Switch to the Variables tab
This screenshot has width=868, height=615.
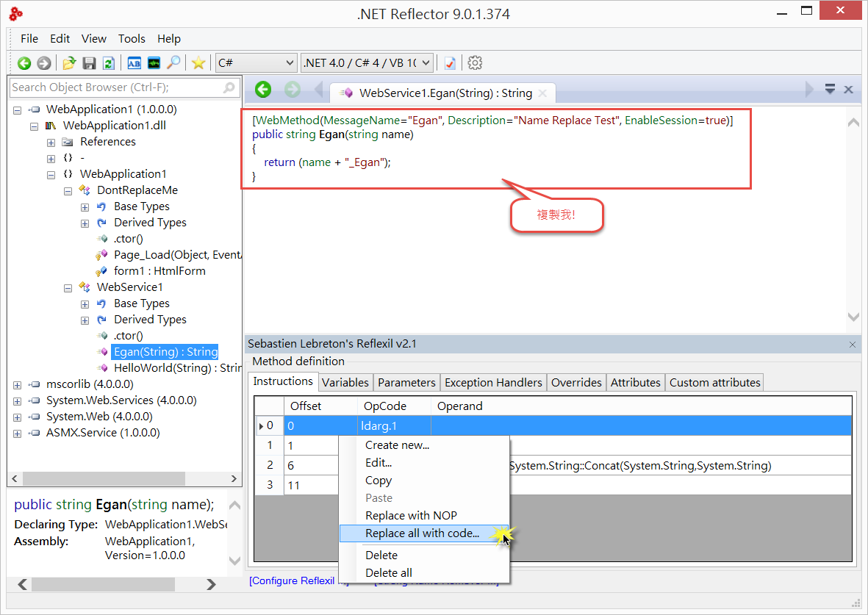(x=345, y=382)
